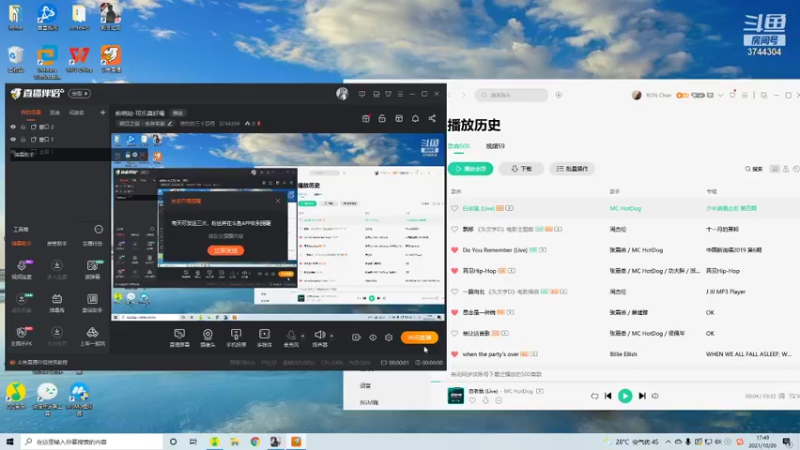Image resolution: width=800 pixels, height=450 pixels.
Task: Click the unlock/lock icon in stream header
Action: click(x=382, y=118)
